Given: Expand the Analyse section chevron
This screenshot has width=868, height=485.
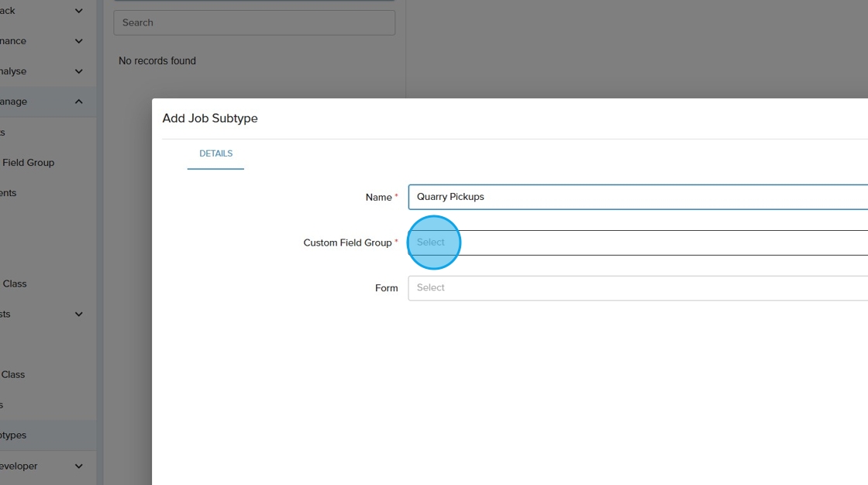Looking at the screenshot, I should pyautogui.click(x=78, y=71).
